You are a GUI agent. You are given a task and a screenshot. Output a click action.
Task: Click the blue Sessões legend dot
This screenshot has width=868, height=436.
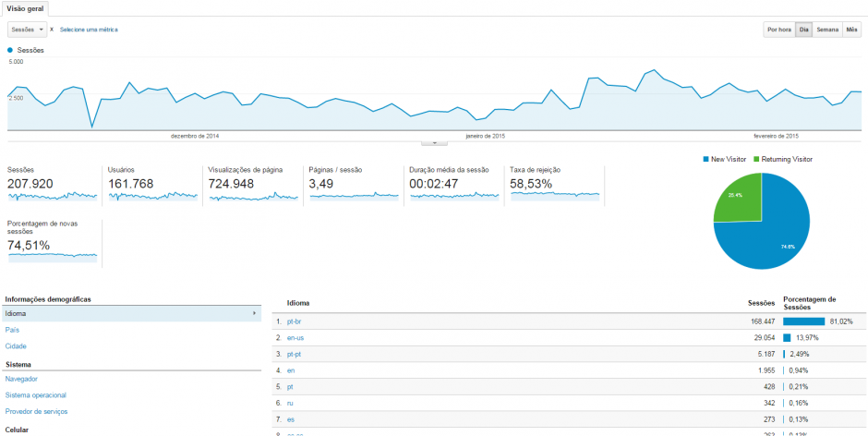pyautogui.click(x=10, y=50)
